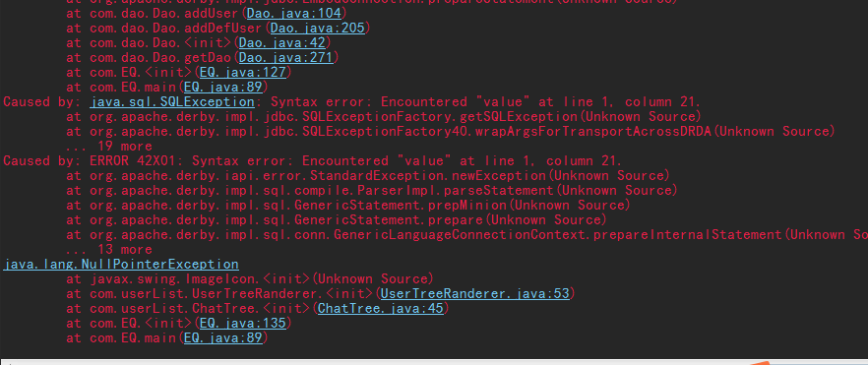This screenshot has height=365, width=868.
Task: Click the java.sql.SQLException exception link
Action: click(x=172, y=101)
